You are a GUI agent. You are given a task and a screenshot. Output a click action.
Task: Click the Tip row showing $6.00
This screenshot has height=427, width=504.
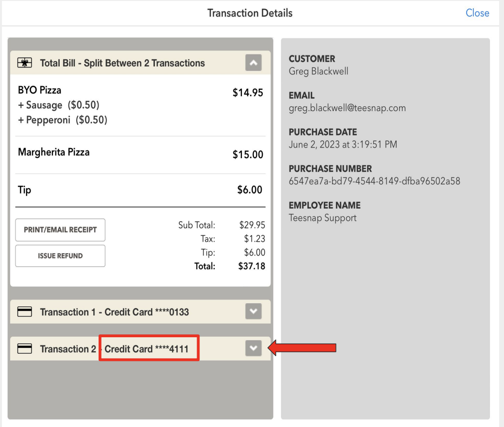coord(140,190)
